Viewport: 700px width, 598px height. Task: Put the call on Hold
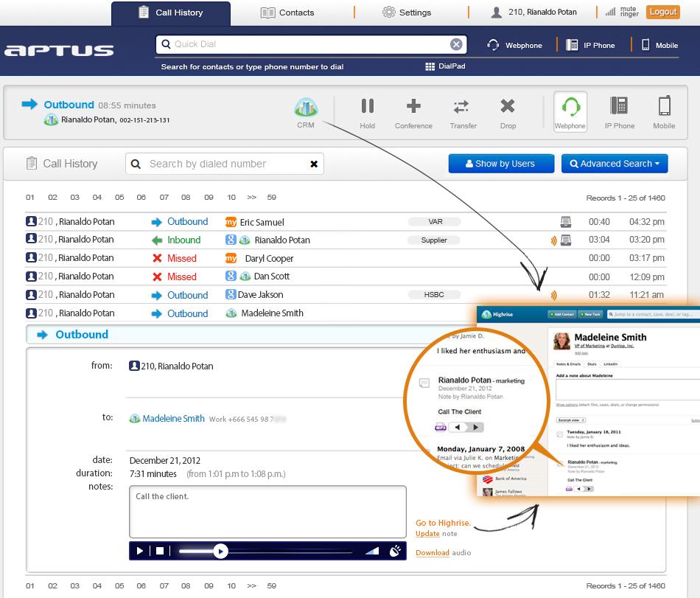367,112
